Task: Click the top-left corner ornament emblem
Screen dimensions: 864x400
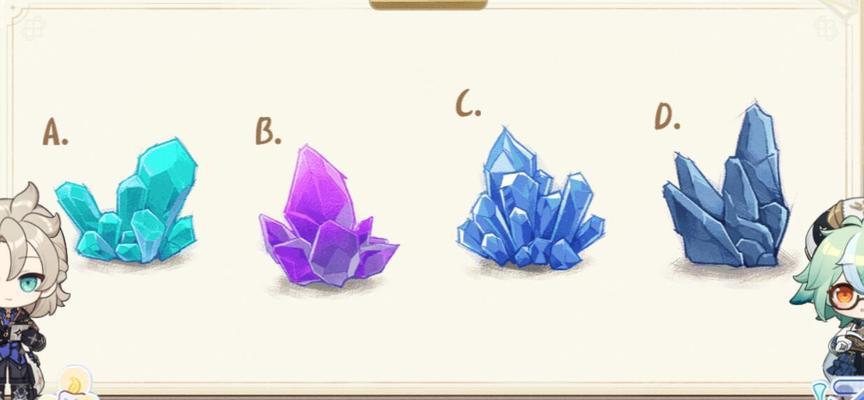Action: [x=32, y=26]
